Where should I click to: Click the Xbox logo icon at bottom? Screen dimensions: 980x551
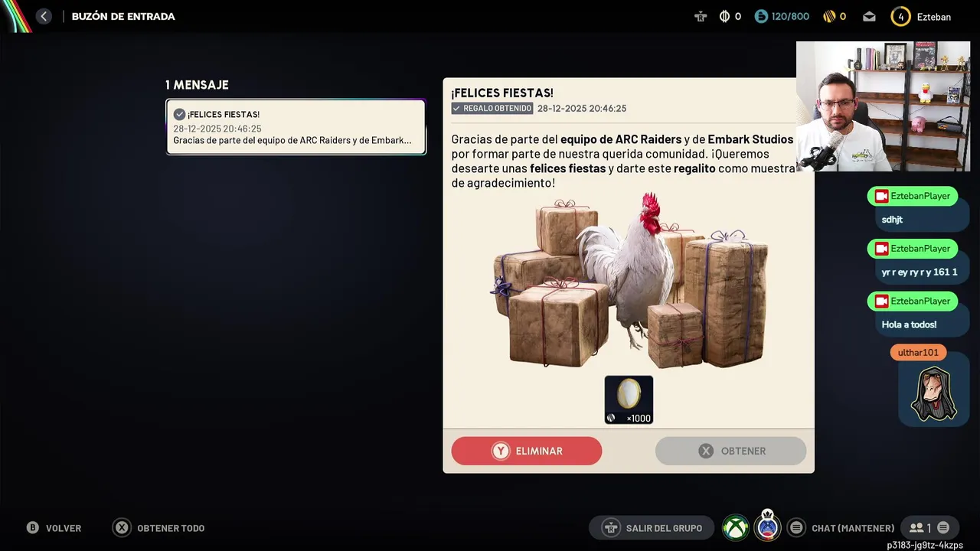736,527
